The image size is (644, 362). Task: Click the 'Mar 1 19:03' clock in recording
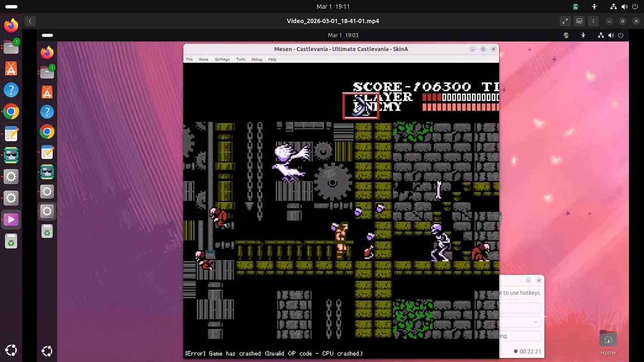pos(343,35)
